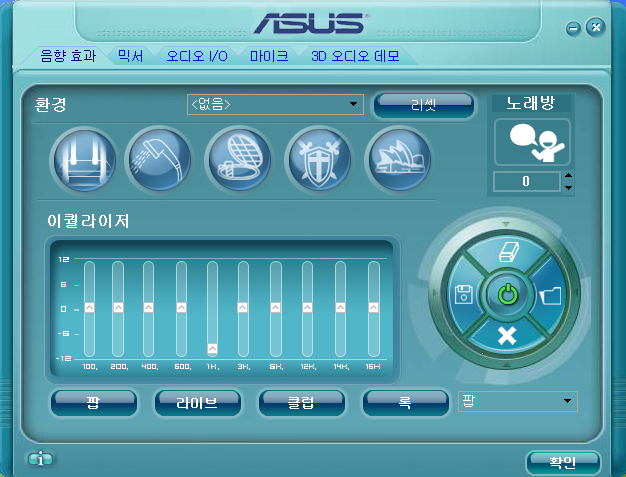Click the 16K equalizer slider handle

point(373,307)
